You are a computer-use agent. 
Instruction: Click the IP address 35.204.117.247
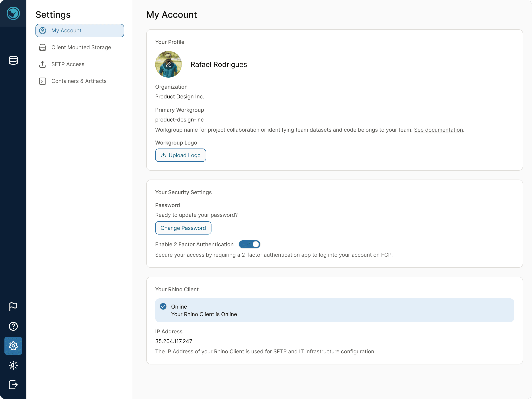pyautogui.click(x=174, y=341)
